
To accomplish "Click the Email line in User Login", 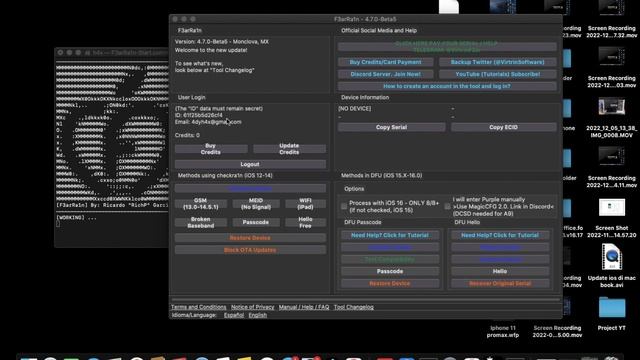I will tap(208, 122).
